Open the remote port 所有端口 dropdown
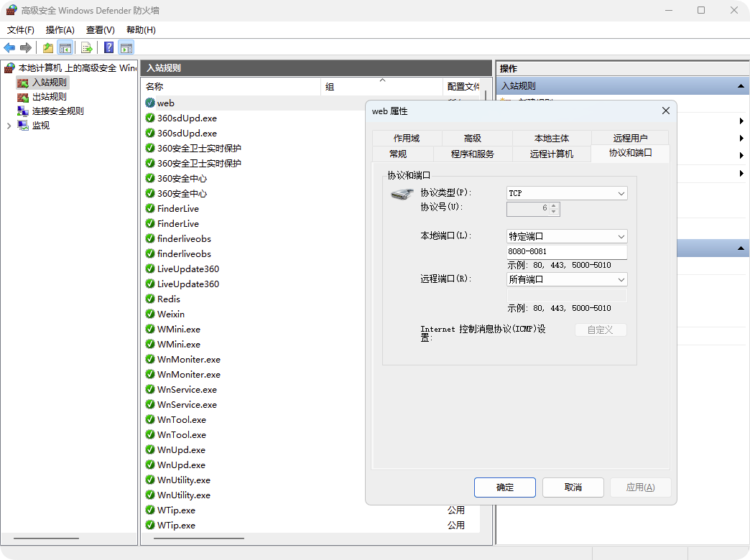750x560 pixels. point(567,279)
